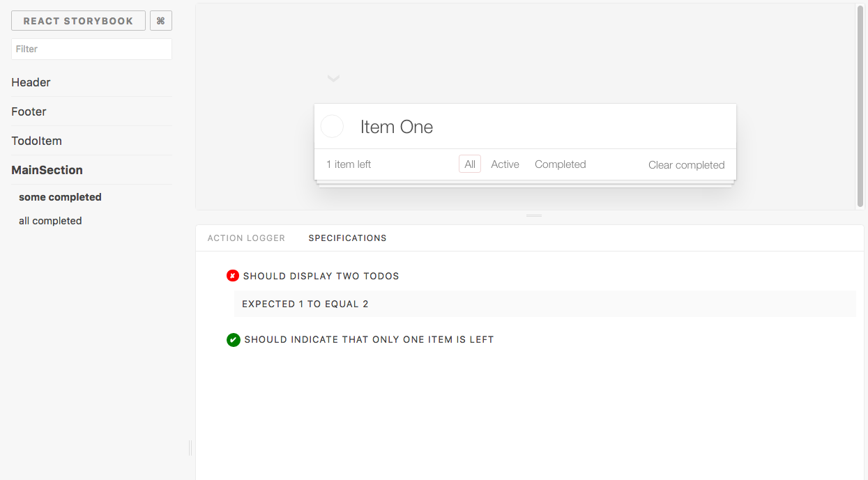
Task: Select the All filter
Action: point(470,164)
